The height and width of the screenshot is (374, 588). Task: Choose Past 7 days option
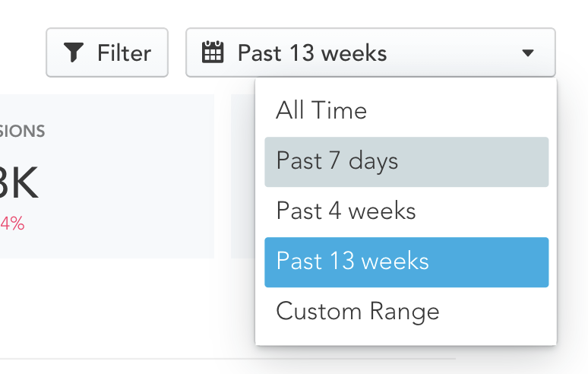[x=406, y=162]
